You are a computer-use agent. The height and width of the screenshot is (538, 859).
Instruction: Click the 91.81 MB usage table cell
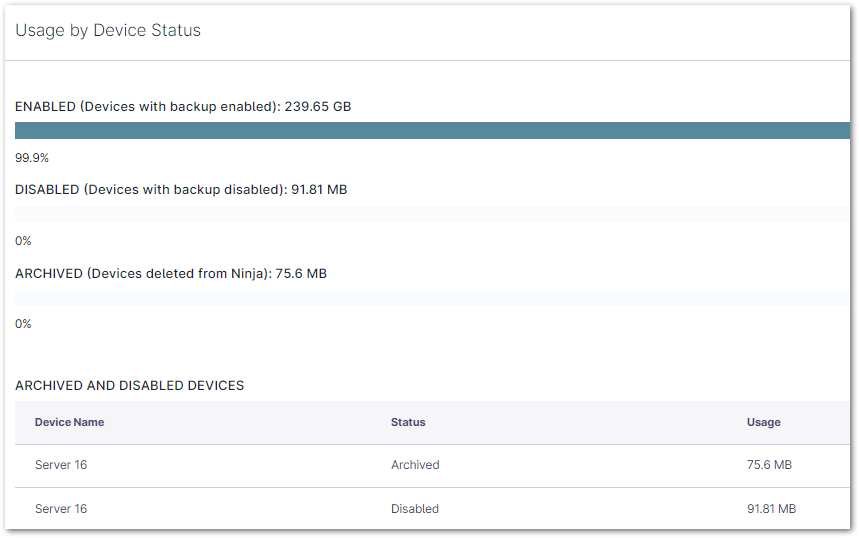coord(771,509)
